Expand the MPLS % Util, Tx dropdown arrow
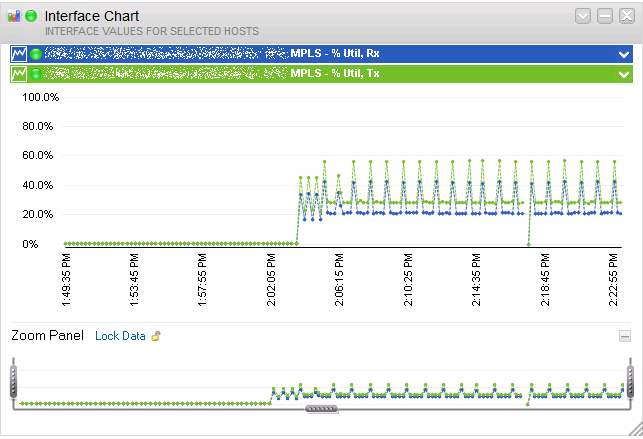 pos(624,75)
